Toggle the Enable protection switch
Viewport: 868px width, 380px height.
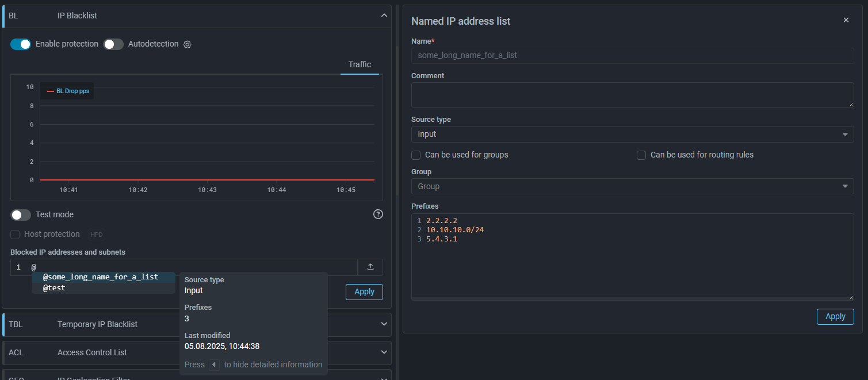(x=21, y=44)
